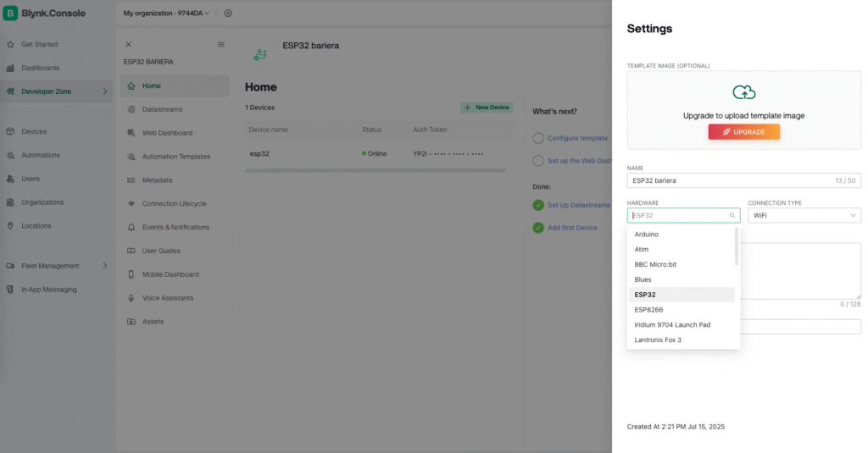Open Events & Notifications menu item
The image size is (868, 453).
[175, 227]
